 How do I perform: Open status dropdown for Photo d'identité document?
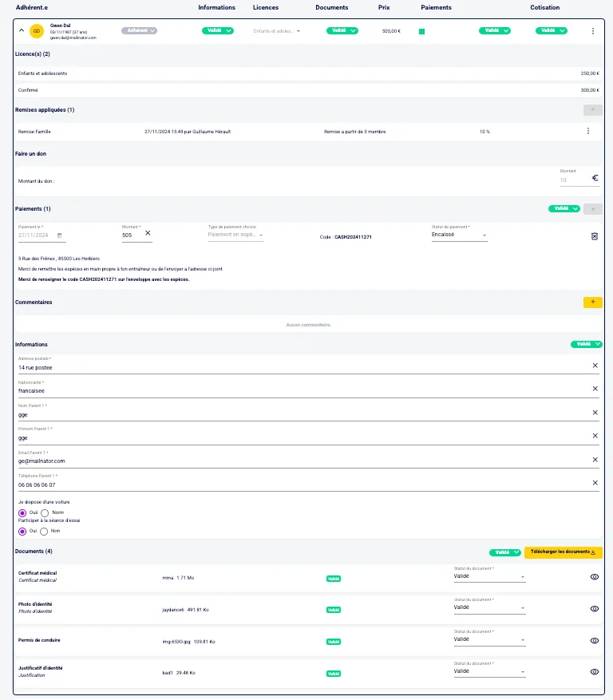point(489,607)
